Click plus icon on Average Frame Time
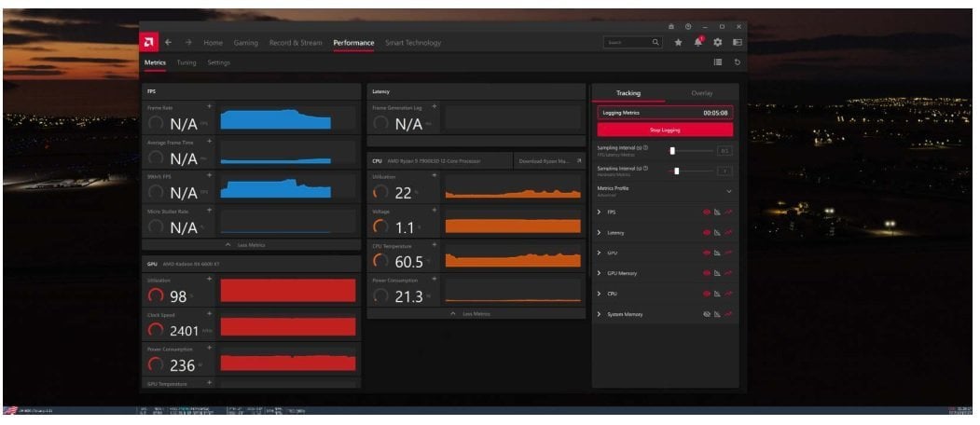980x425 pixels. click(x=210, y=142)
